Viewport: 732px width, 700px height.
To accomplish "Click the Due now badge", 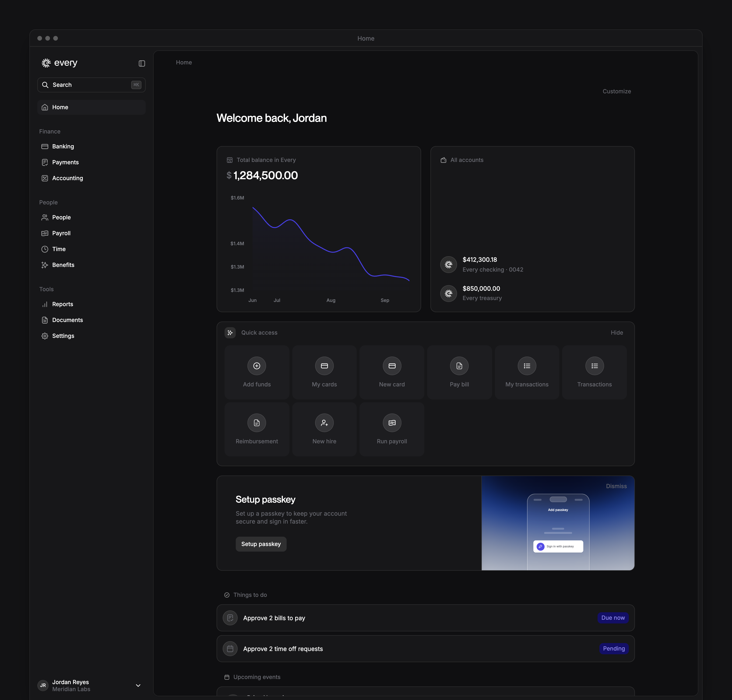I will point(613,618).
